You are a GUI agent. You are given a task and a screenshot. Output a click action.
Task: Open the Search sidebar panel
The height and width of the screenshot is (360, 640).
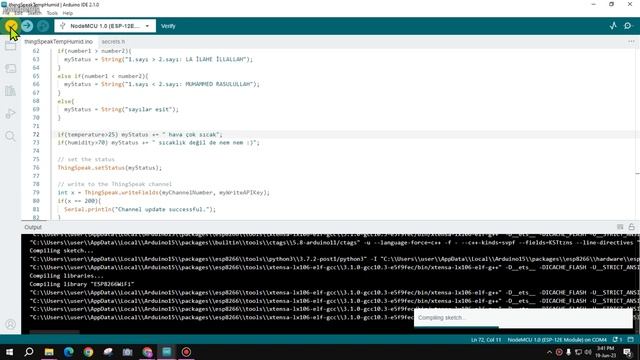point(10,136)
